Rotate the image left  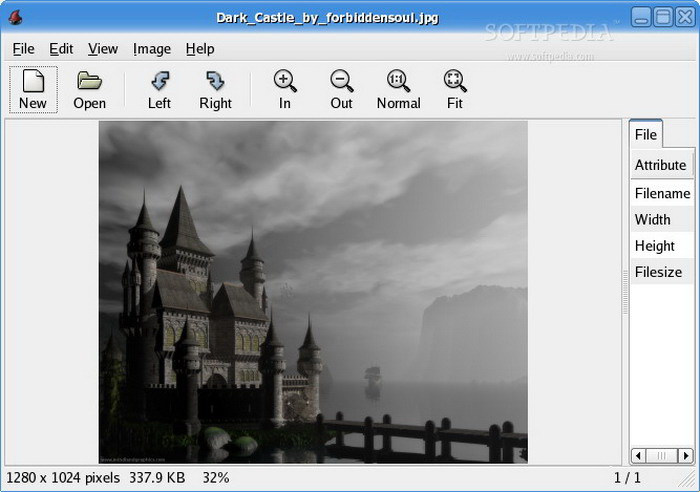(x=159, y=89)
